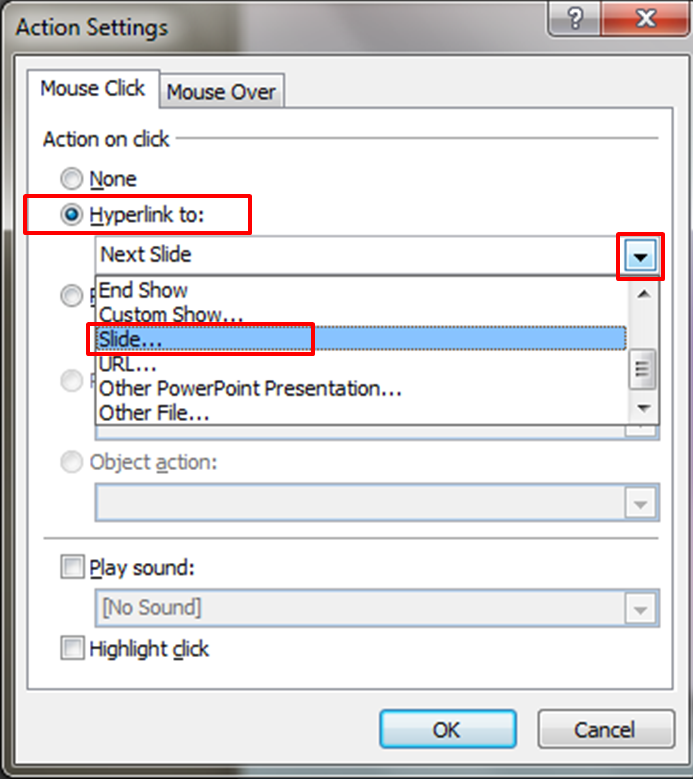Expand the Object action dropdown

tap(640, 503)
